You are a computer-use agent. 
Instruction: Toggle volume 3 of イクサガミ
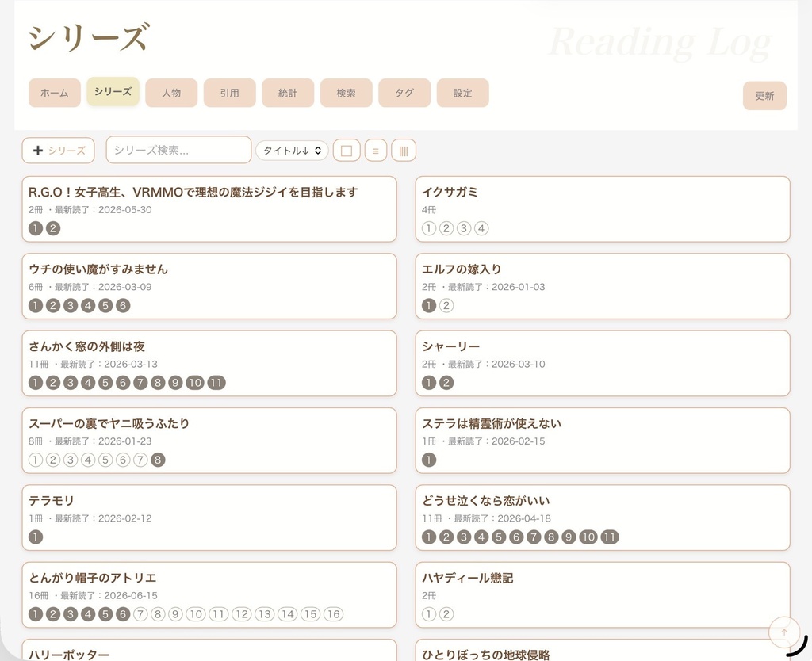coord(464,228)
